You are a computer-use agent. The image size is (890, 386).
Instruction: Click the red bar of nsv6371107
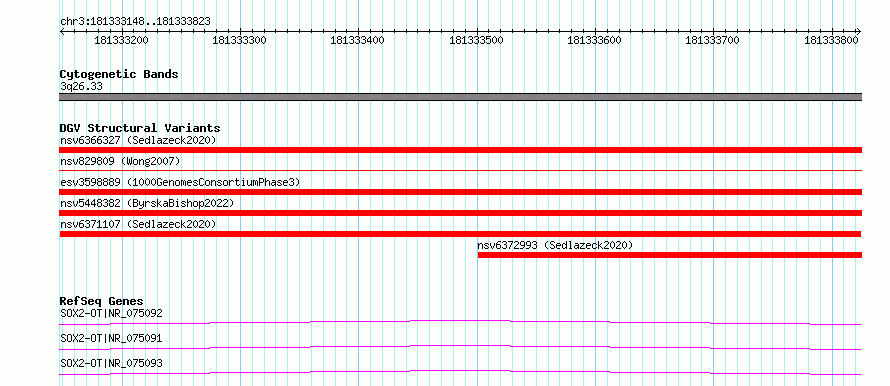pyautogui.click(x=460, y=234)
